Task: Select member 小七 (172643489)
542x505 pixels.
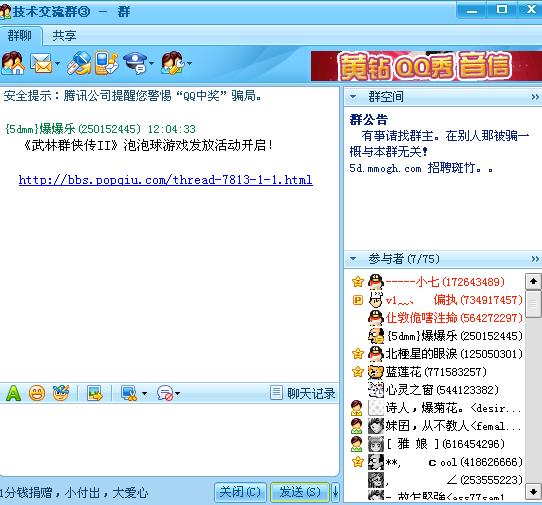Action: [x=445, y=282]
